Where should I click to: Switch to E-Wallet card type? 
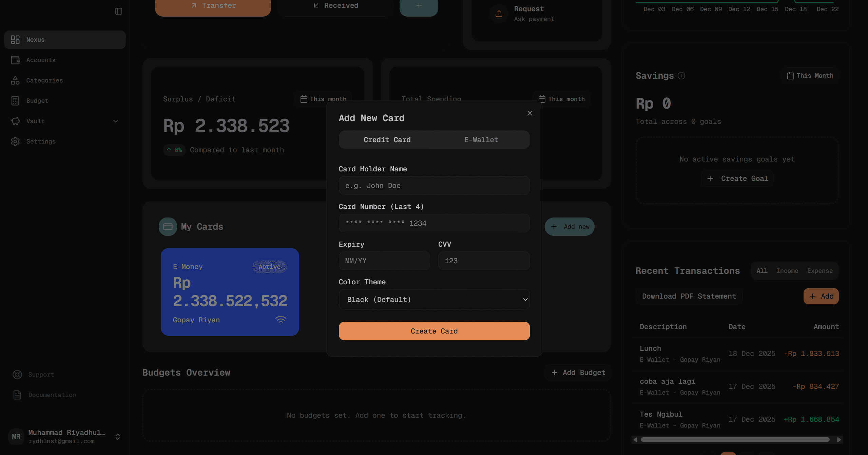tap(481, 140)
